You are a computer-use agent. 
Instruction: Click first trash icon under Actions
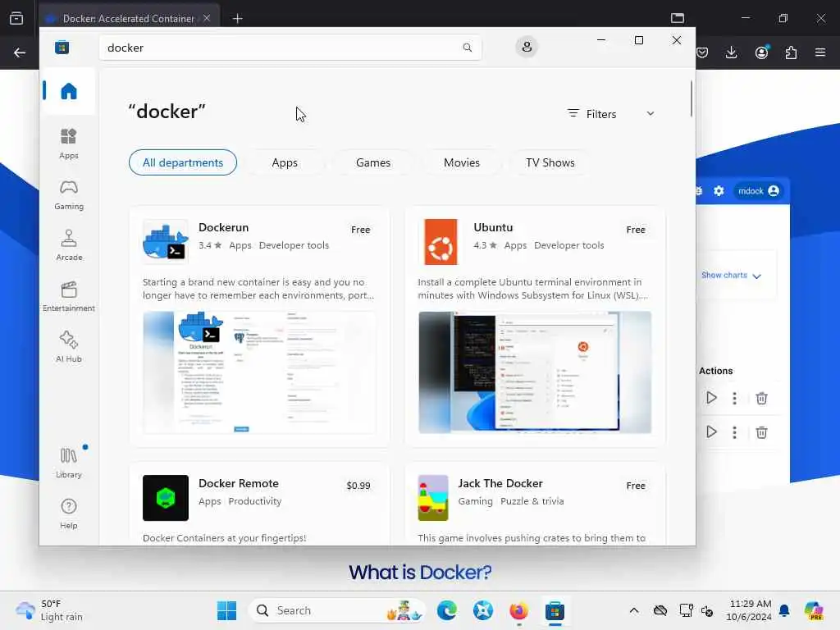tap(761, 398)
